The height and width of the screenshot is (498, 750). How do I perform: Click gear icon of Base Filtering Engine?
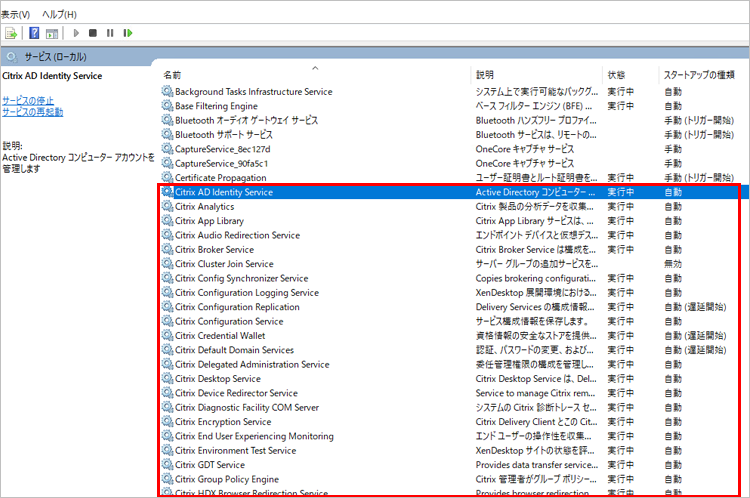click(x=167, y=105)
